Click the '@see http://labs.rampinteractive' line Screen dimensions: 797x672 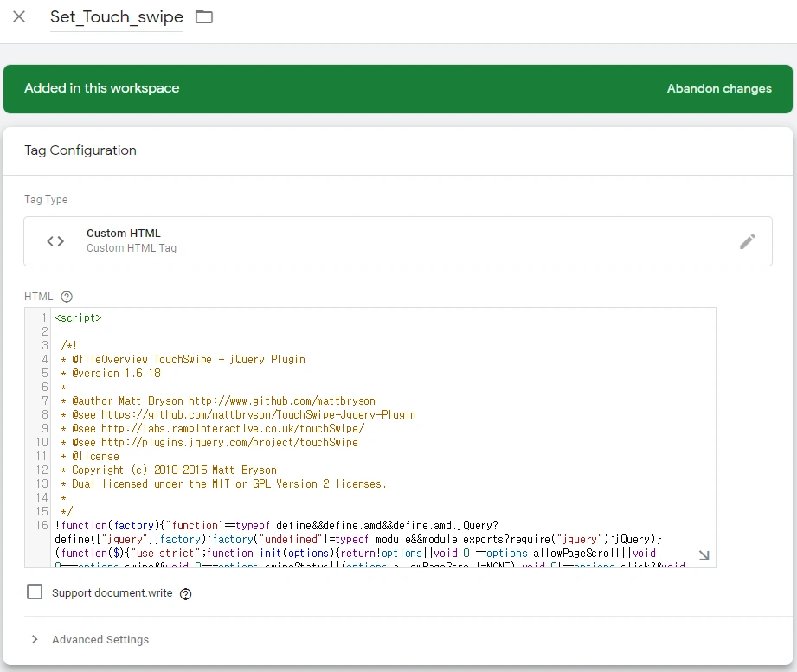click(x=213, y=429)
